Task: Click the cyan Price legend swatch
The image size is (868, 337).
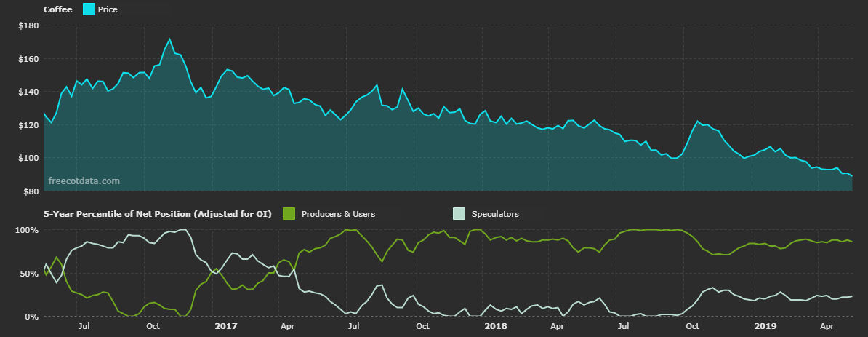Action: (89, 9)
